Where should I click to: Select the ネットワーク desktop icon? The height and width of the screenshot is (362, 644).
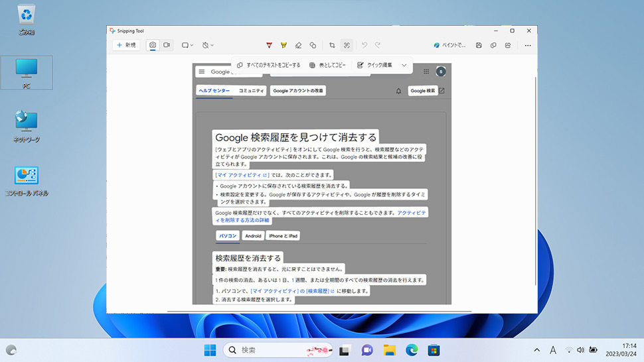(x=27, y=126)
